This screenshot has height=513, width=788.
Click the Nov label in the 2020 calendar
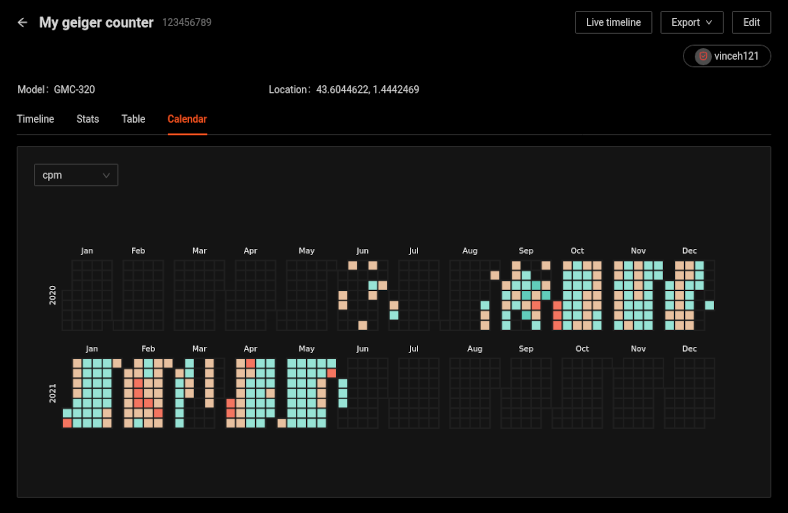pyautogui.click(x=638, y=251)
